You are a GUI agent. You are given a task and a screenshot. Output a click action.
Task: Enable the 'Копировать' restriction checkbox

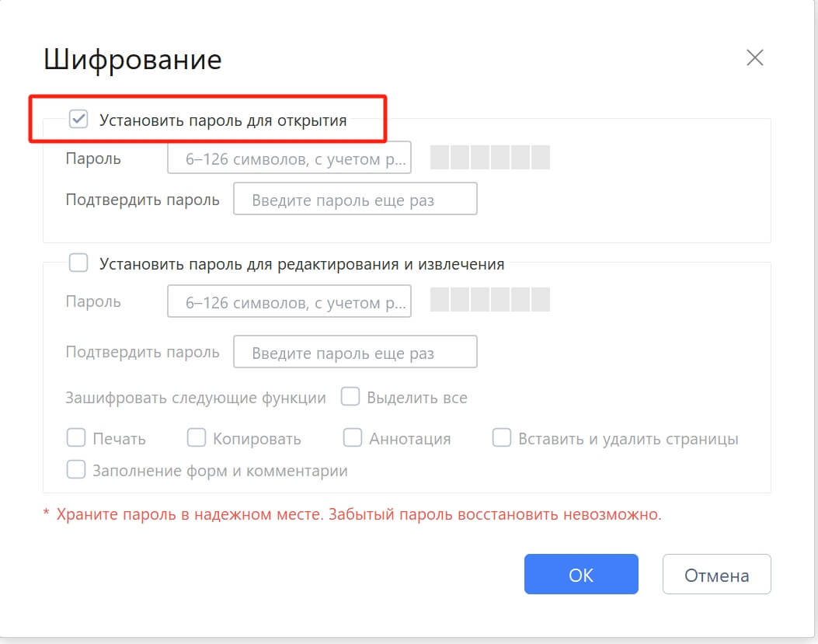[x=197, y=438]
